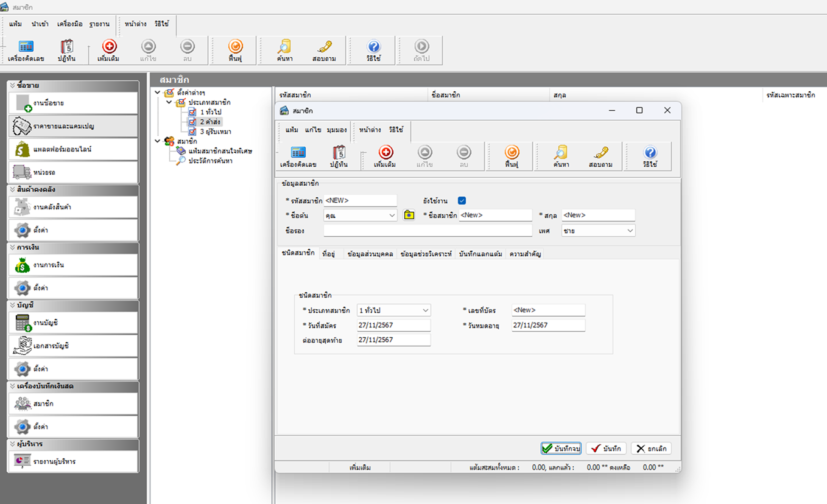Collapse the ประเภทสมาชิก tree node
Image resolution: width=827 pixels, height=504 pixels.
(x=169, y=102)
